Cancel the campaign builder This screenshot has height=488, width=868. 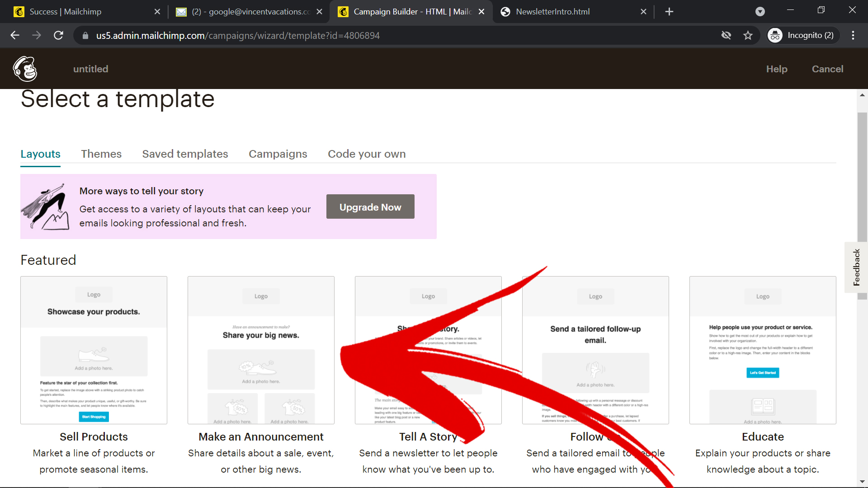pos(827,69)
